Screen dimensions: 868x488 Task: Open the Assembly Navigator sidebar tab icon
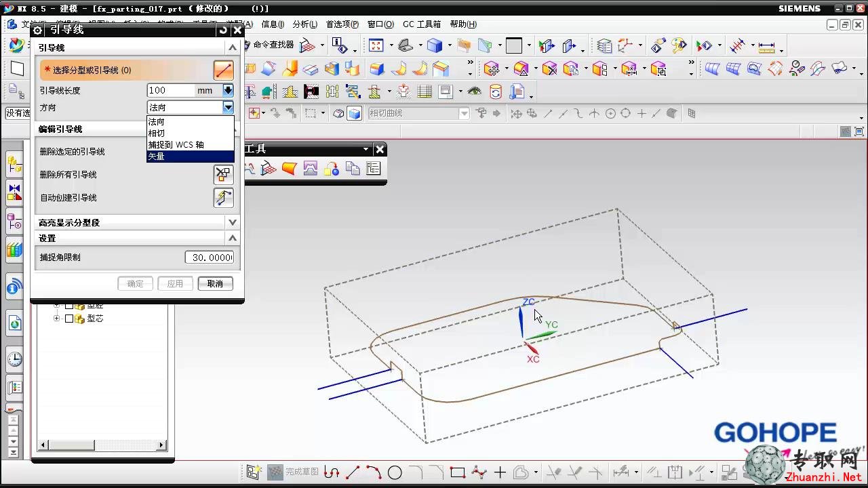point(14,164)
